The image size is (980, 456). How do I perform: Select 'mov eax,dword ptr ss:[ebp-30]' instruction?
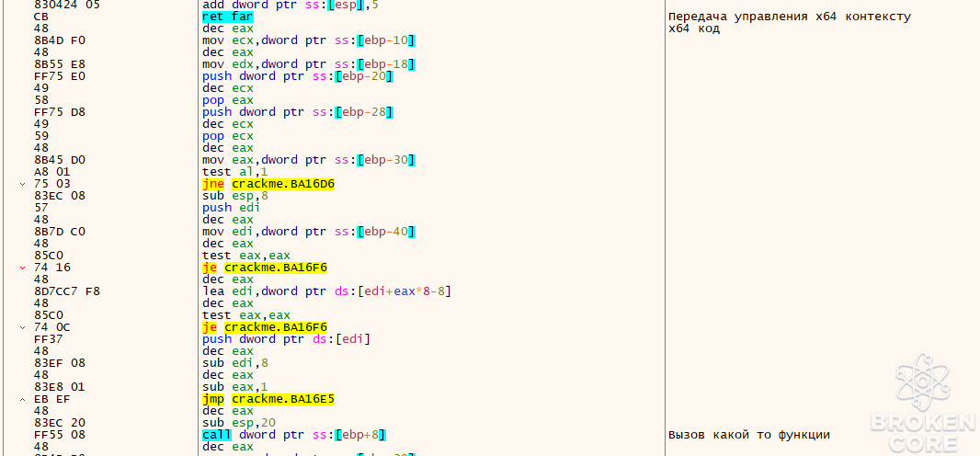click(310, 160)
